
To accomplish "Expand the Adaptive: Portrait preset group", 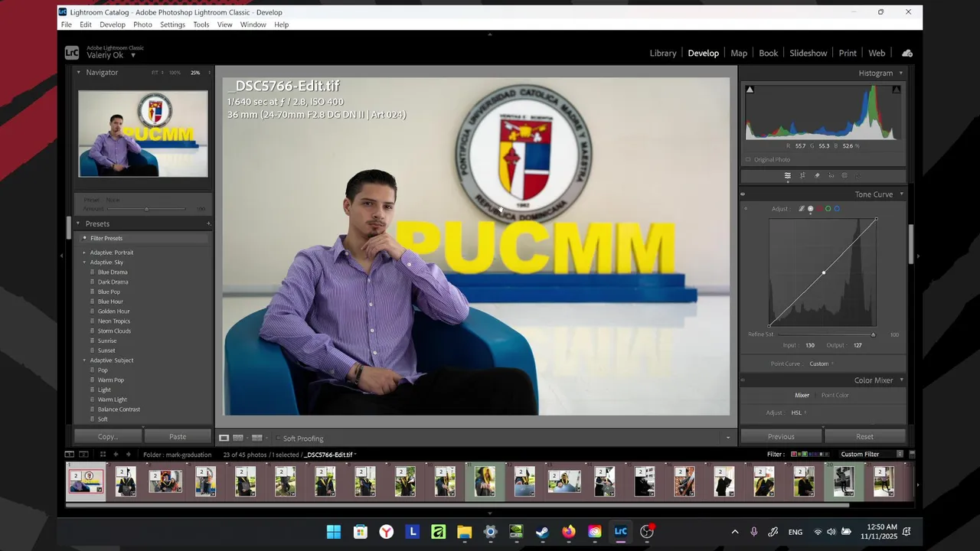I will coord(85,253).
